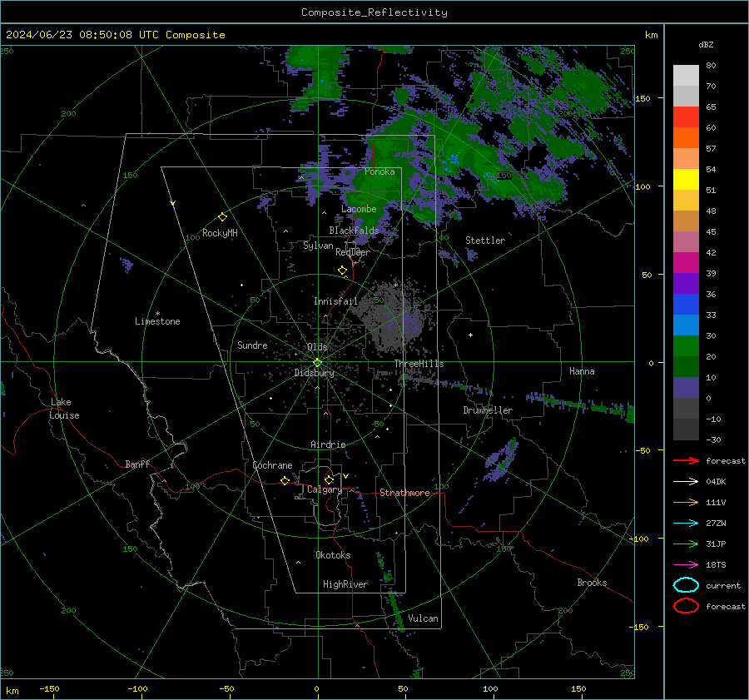Screen dimensions: 749x700
Task: Click the 2024/06/23 08:50:08 UTC timestamp
Action: [x=115, y=35]
